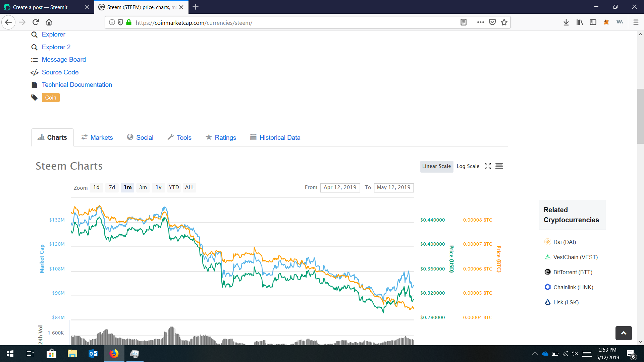Click the scroll-to-top arrow button
644x362 pixels.
[624, 333]
